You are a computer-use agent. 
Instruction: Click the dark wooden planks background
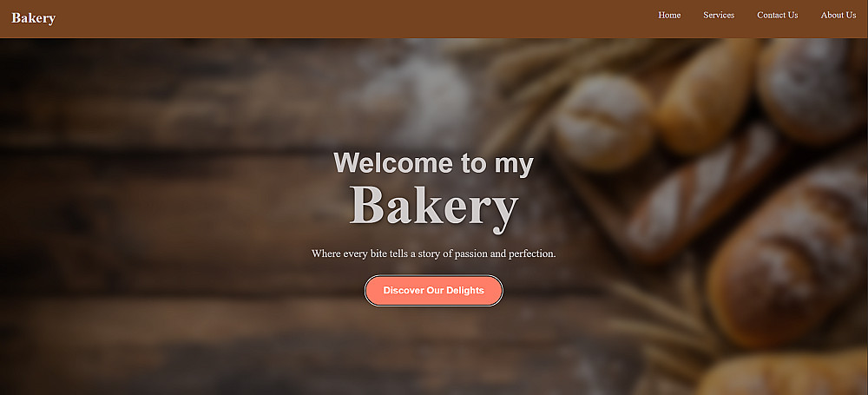click(x=166, y=221)
